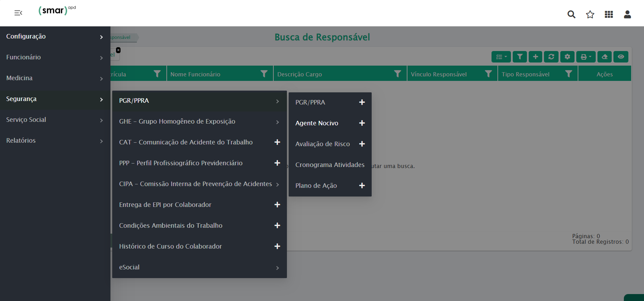Viewport: 644px width, 301px height.
Task: Open the print options dropdown
Action: (586, 57)
